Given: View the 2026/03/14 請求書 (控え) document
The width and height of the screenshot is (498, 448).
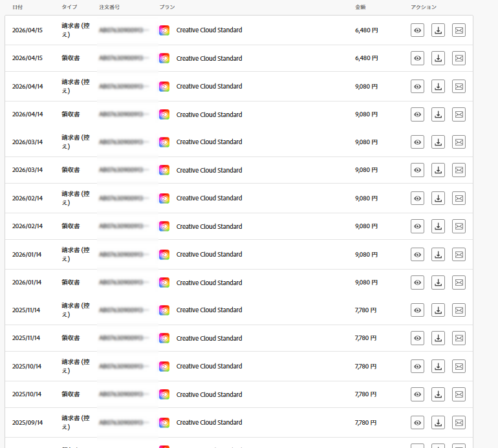Looking at the screenshot, I should (417, 142).
